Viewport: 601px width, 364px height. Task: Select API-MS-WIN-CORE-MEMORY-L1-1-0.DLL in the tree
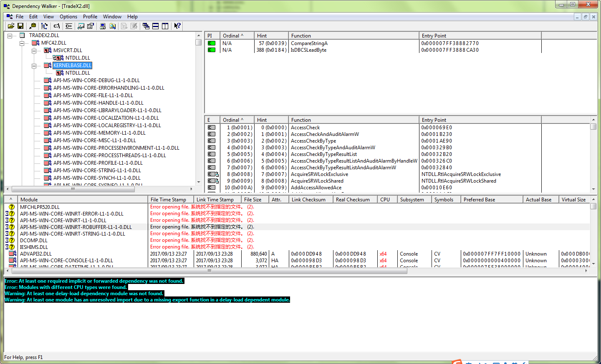pos(99,133)
